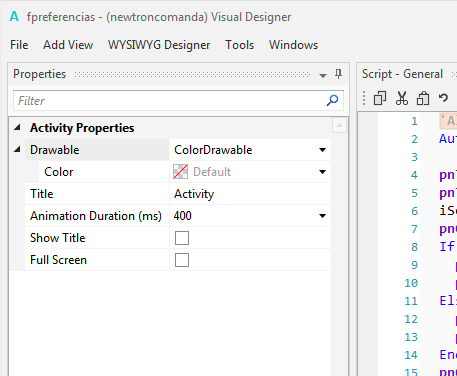
Task: Click line number 14 in script editor
Action: point(411,355)
